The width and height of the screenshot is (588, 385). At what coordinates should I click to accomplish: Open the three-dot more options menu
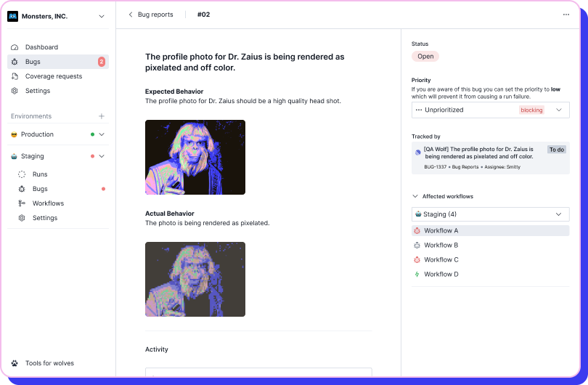click(x=566, y=15)
